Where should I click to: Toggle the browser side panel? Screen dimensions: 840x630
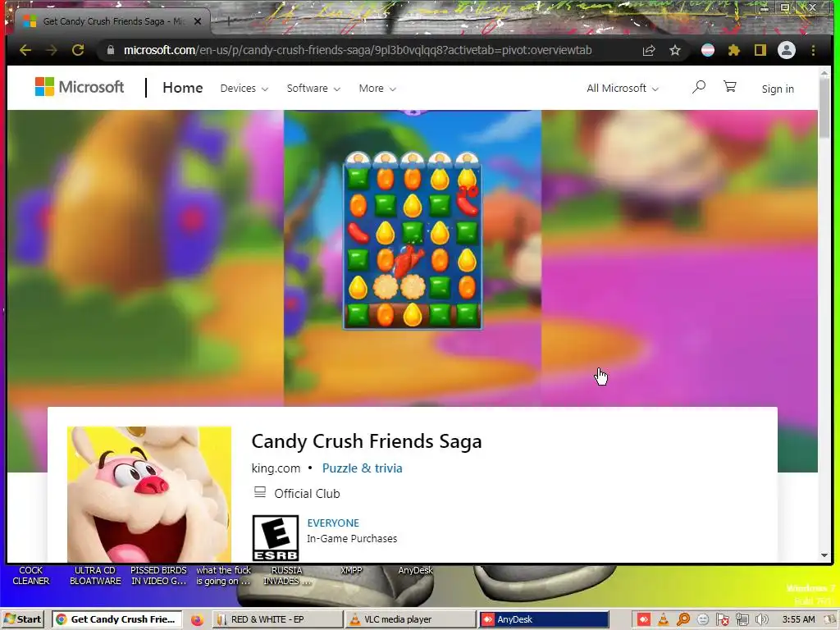point(760,50)
